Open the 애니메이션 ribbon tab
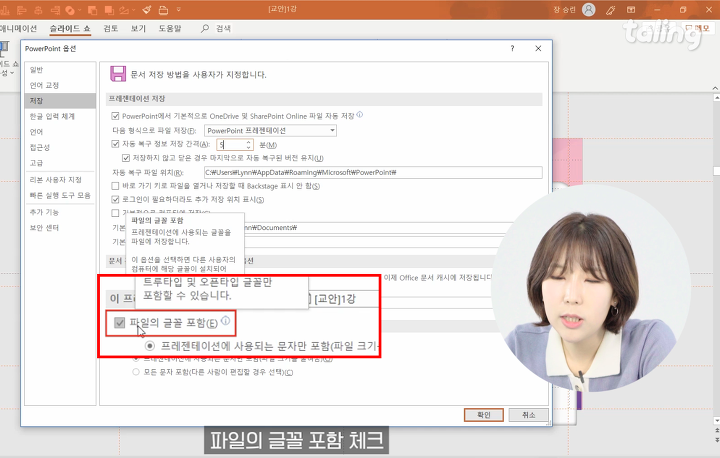 pyautogui.click(x=18, y=28)
